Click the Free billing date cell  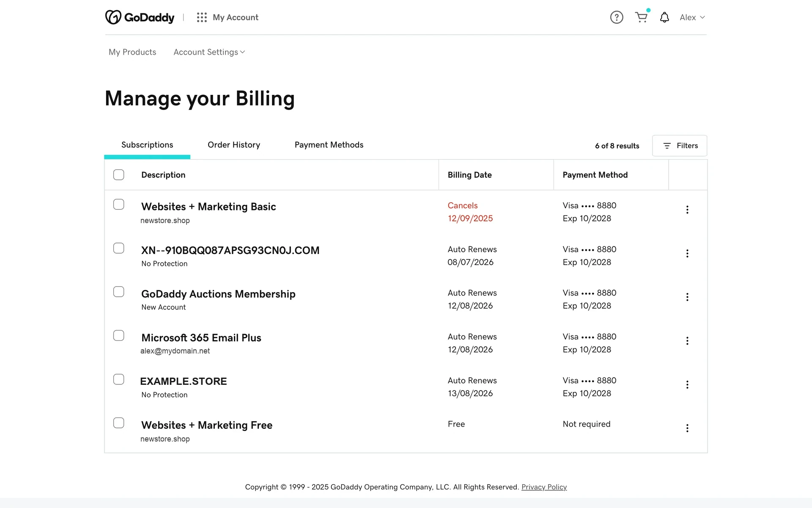click(456, 424)
